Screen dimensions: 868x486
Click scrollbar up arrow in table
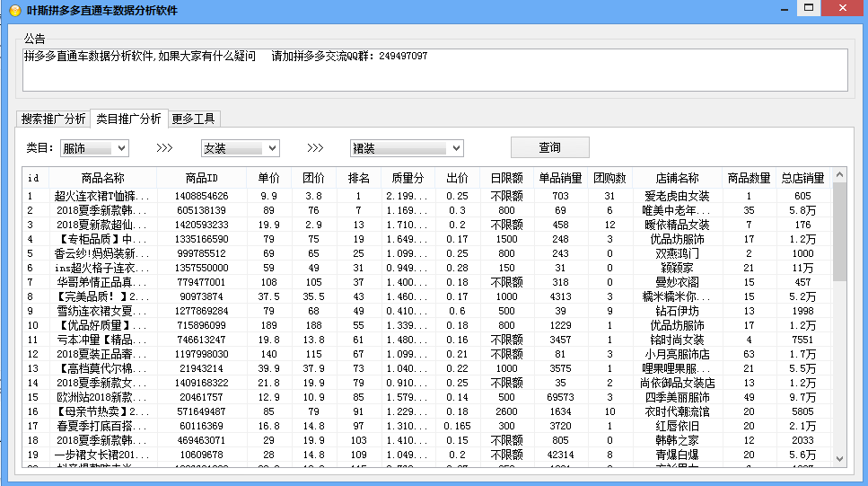click(839, 175)
